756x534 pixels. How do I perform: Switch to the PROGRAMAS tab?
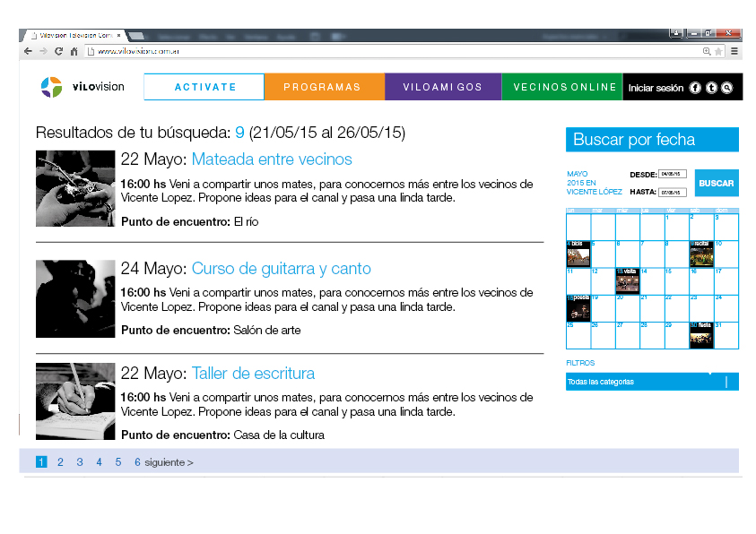[323, 87]
